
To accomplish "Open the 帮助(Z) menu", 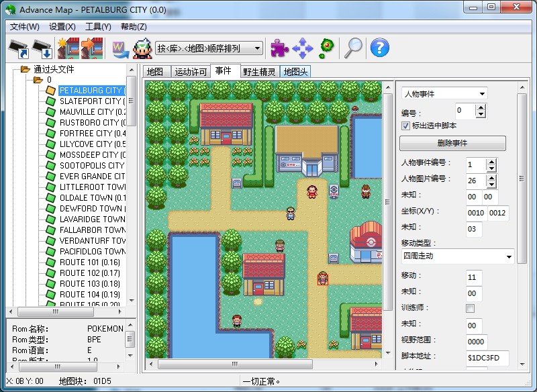I will tap(134, 27).
